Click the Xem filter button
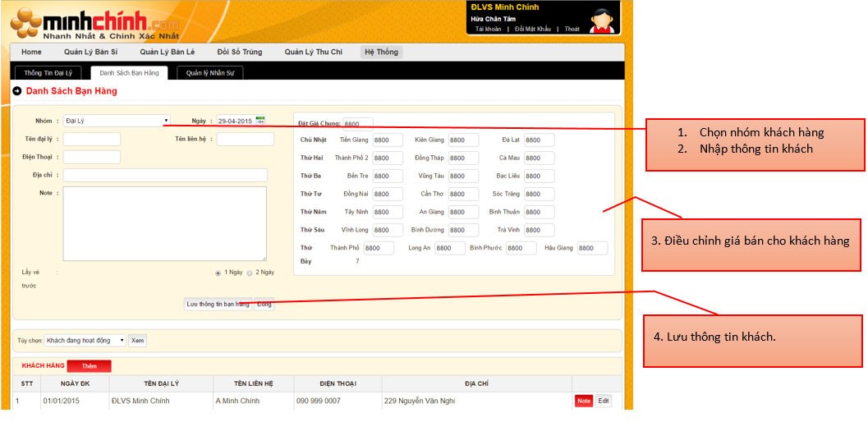This screenshot has width=868, height=422. (137, 340)
